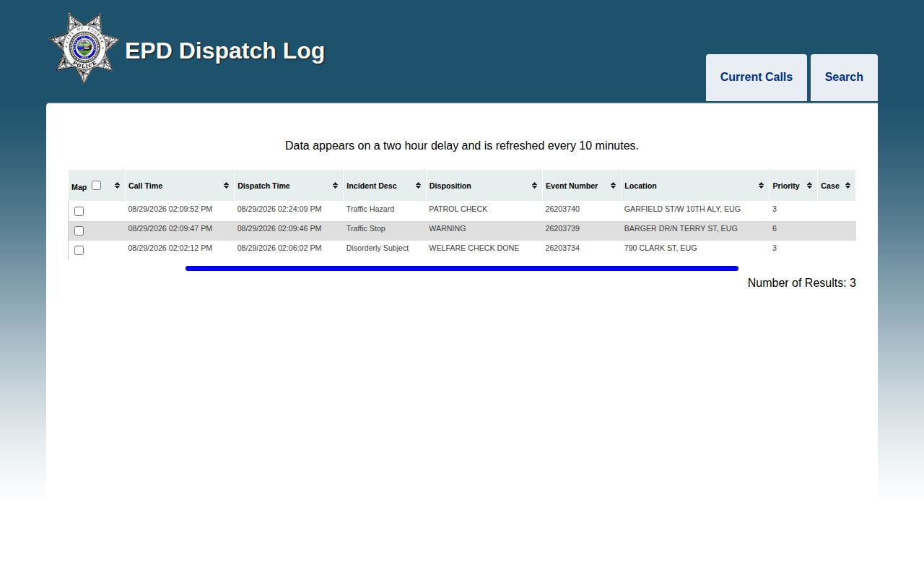Image resolution: width=924 pixels, height=578 pixels.
Task: Sort by Map column arrows icon
Action: click(117, 186)
